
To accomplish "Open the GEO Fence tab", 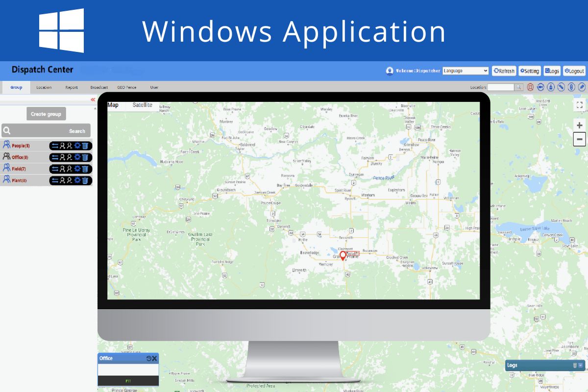I will tap(126, 87).
